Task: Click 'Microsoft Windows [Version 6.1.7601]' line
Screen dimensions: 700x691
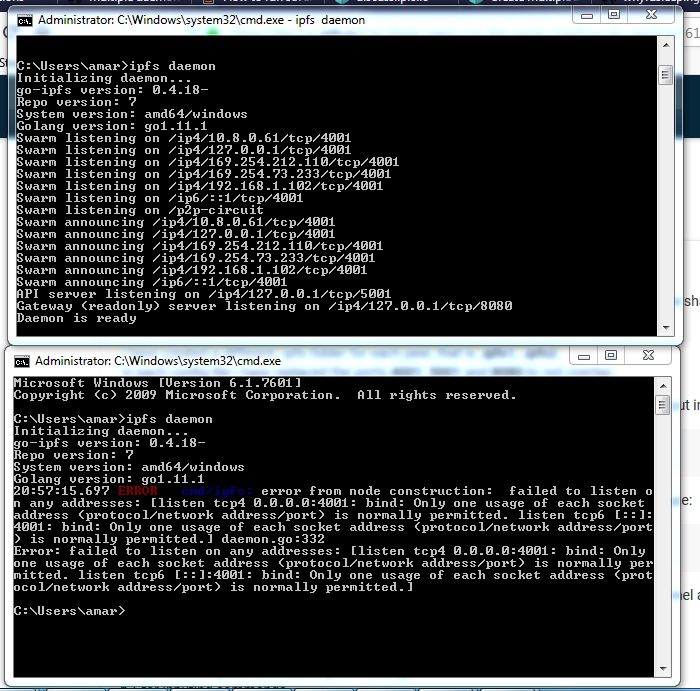Action: 157,383
